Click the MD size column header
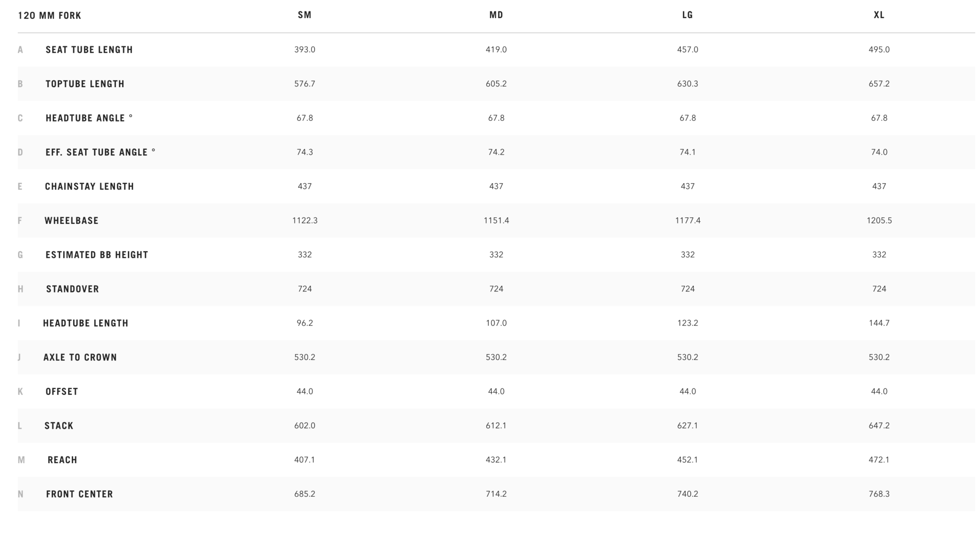The width and height of the screenshot is (980, 536). 496,15
